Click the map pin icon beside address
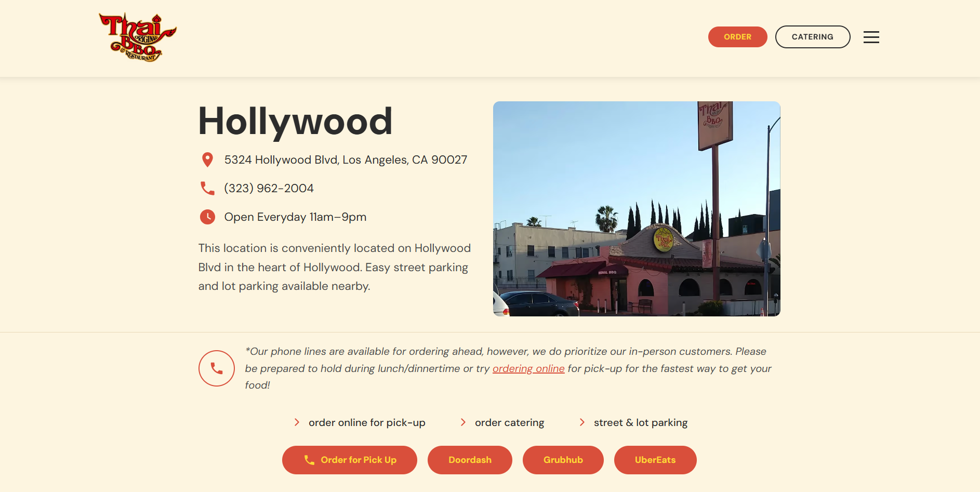The image size is (980, 492). [207, 159]
